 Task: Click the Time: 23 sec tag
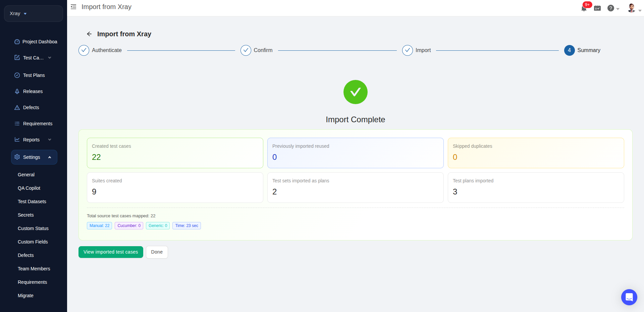186,226
